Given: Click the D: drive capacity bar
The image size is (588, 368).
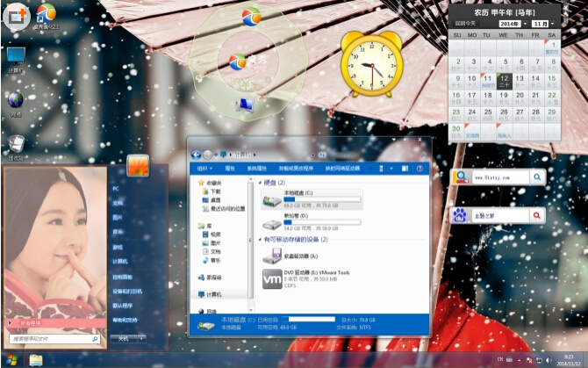Looking at the screenshot, I should pos(322,222).
